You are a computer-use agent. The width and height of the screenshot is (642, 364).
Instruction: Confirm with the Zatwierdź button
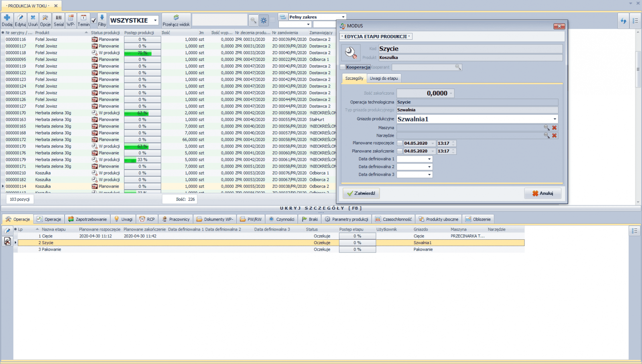(361, 193)
